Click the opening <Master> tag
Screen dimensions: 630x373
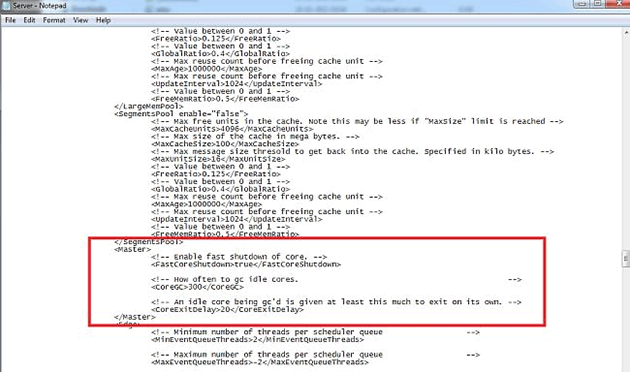tap(133, 249)
